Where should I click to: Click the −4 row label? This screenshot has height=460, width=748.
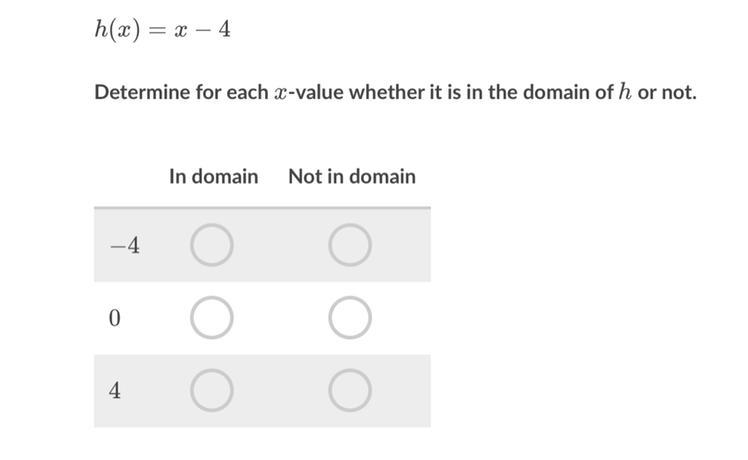pos(125,246)
